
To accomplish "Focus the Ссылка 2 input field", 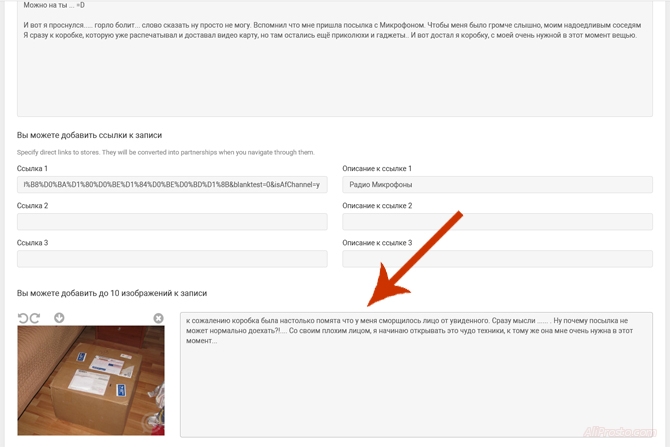I will (x=172, y=222).
